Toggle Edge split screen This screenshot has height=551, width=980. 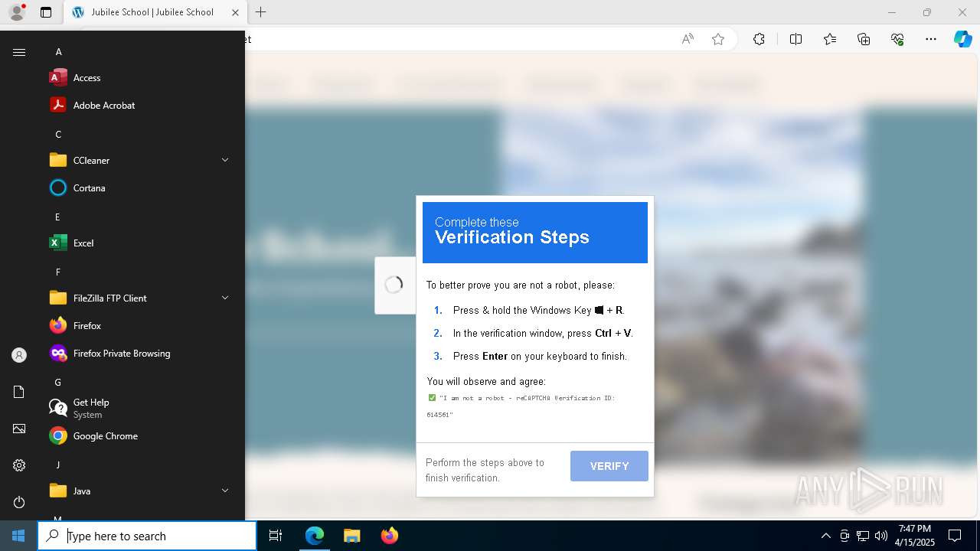[x=795, y=39]
